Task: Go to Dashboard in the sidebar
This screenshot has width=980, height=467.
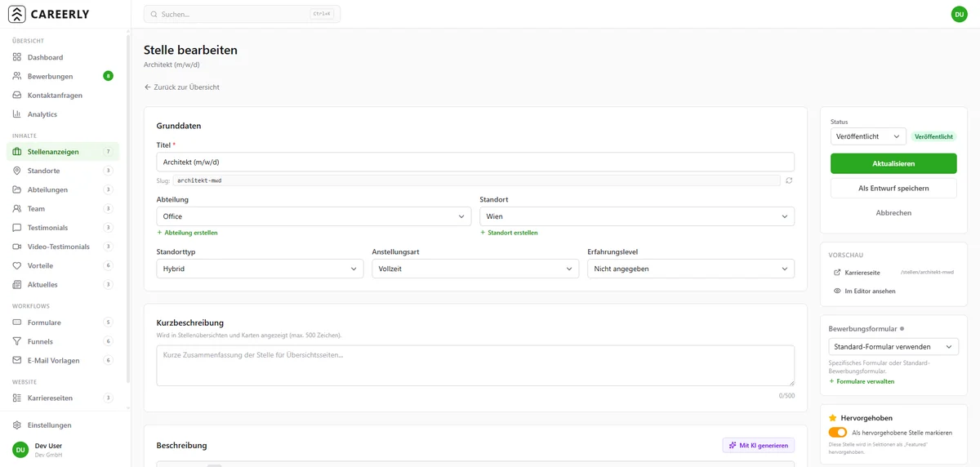Action: pos(63,57)
